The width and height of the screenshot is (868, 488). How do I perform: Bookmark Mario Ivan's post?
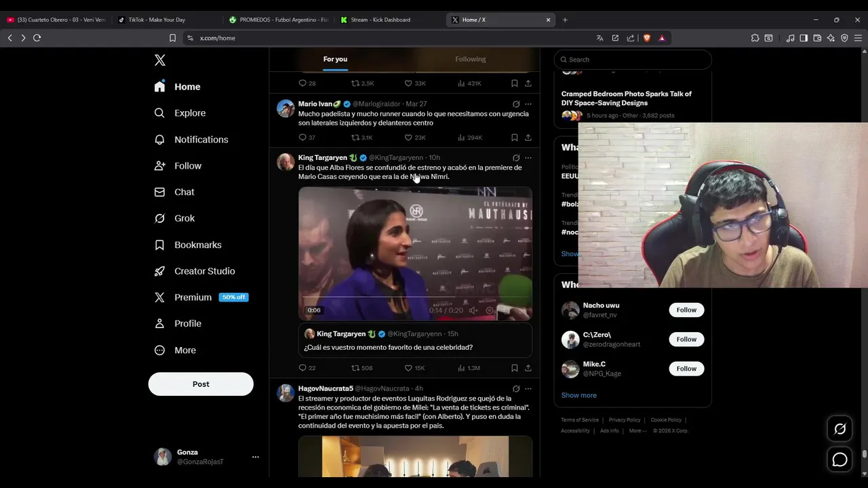tap(515, 138)
